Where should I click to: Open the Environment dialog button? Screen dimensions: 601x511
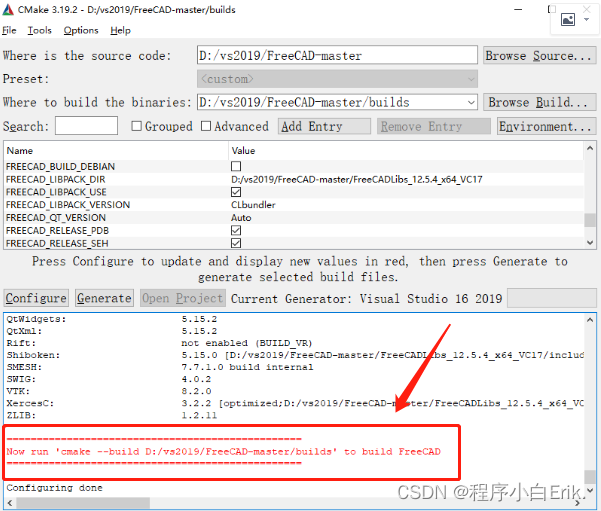[547, 126]
